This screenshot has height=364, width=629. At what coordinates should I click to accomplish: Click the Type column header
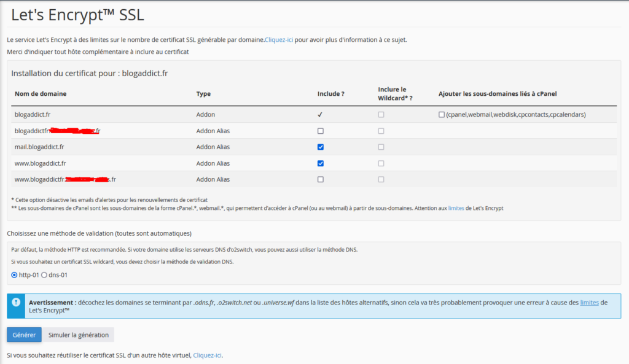click(x=203, y=94)
